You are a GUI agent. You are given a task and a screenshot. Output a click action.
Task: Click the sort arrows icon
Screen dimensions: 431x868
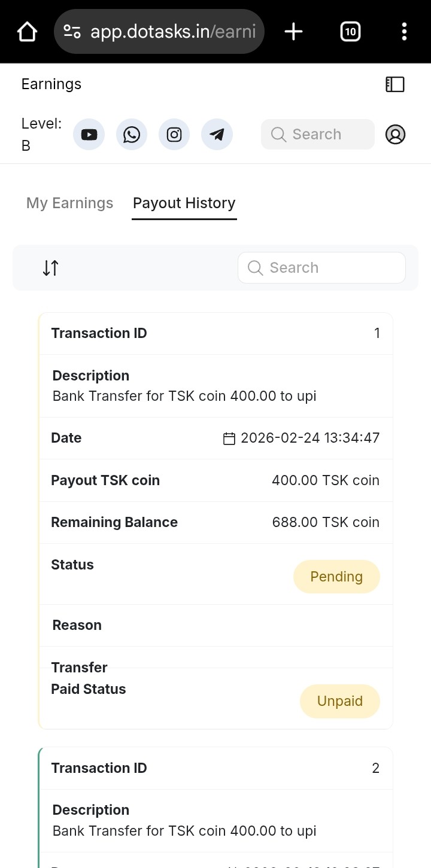pyautogui.click(x=51, y=268)
